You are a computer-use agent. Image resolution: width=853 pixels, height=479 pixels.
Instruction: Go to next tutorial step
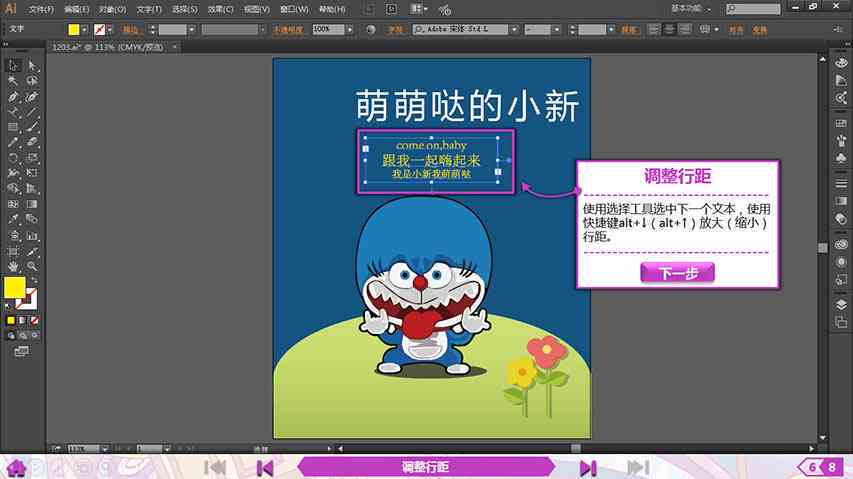point(588,468)
